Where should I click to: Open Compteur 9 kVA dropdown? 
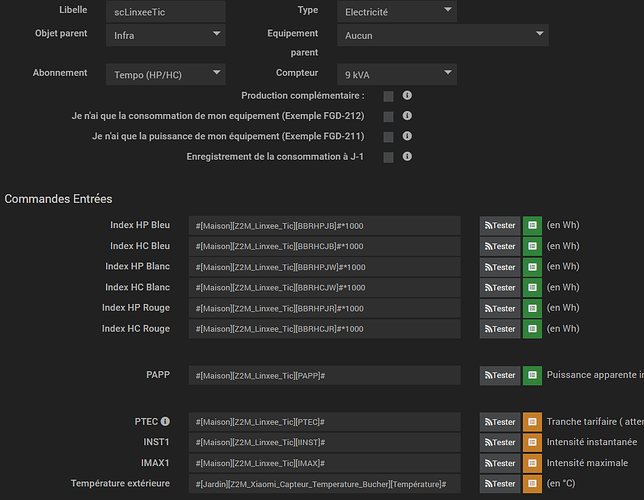click(x=397, y=74)
